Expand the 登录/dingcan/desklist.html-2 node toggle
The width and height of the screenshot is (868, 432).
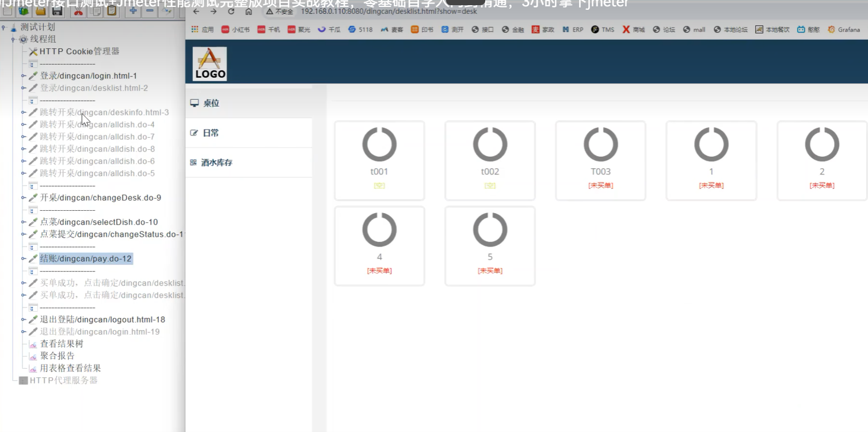click(24, 88)
